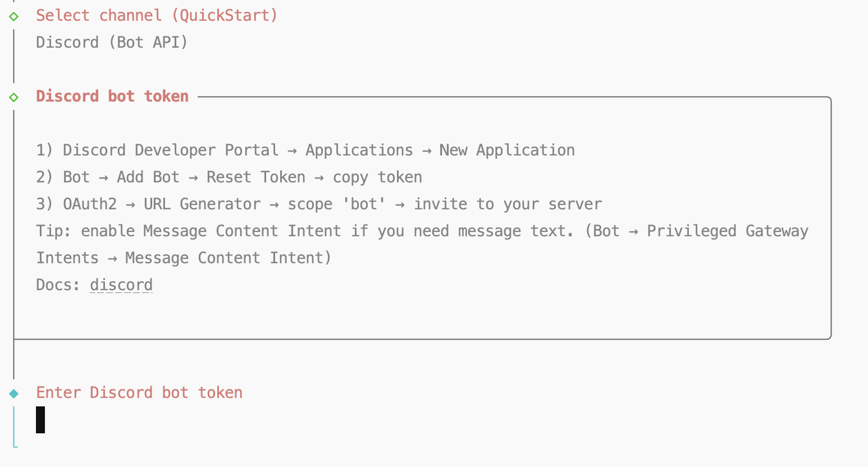Click Reset Token in step 2
The width and height of the screenshot is (868, 467).
coord(256,177)
